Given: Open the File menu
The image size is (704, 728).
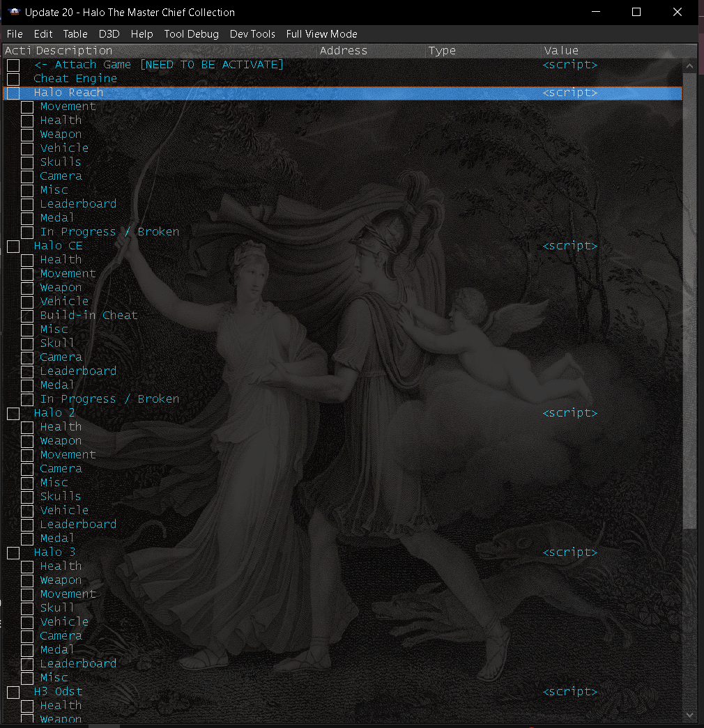Looking at the screenshot, I should pyautogui.click(x=15, y=34).
